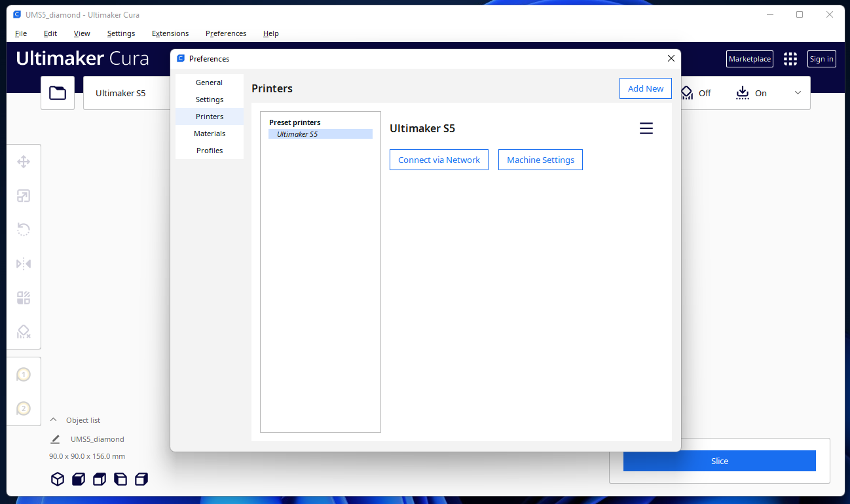Open the Ultimaker apps grid icon

790,59
